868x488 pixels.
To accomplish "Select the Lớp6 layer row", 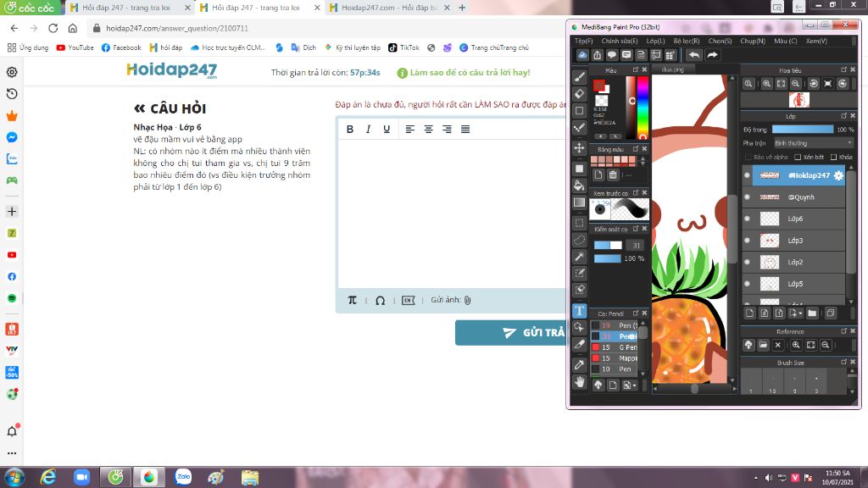I will coord(793,219).
